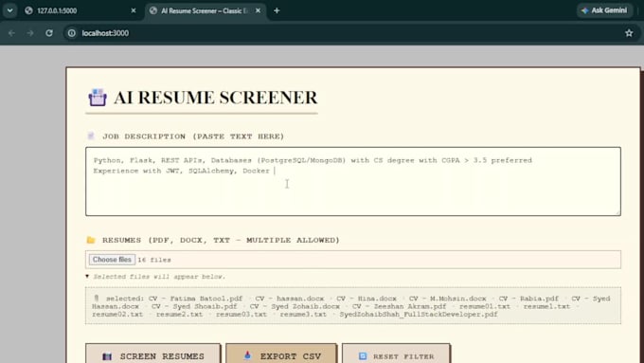This screenshot has width=644, height=363.
Task: Click the folder icon beside Resumes label
Action: (x=91, y=240)
